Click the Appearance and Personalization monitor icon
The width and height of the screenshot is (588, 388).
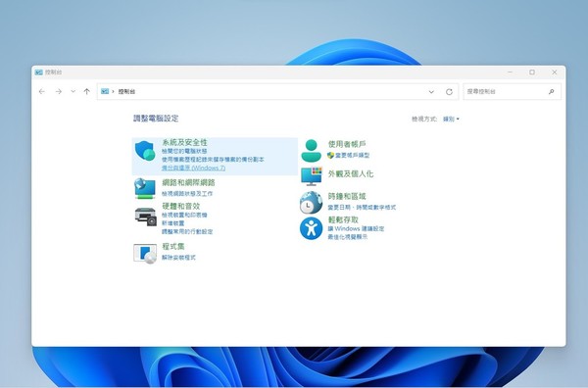coord(312,176)
